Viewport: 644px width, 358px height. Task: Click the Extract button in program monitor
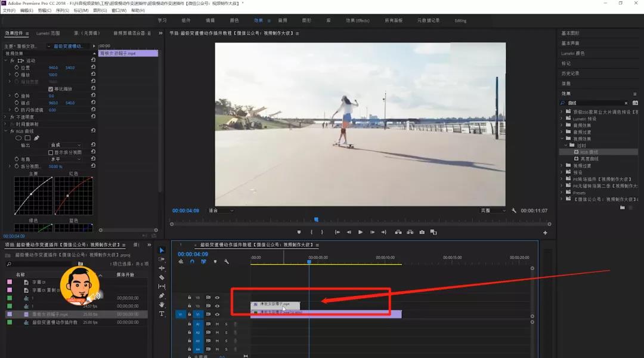click(x=410, y=232)
